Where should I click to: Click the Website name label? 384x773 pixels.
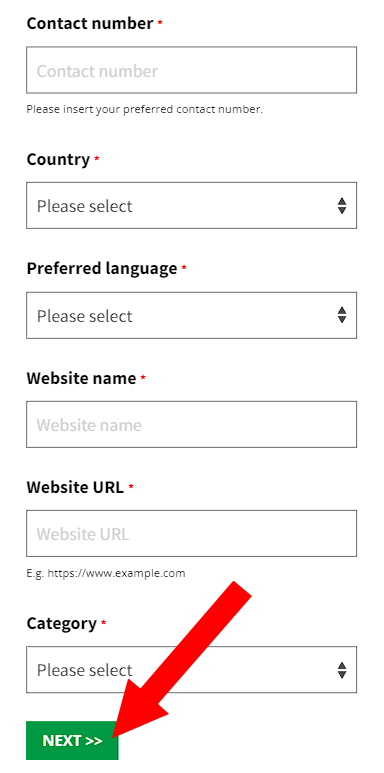[81, 378]
